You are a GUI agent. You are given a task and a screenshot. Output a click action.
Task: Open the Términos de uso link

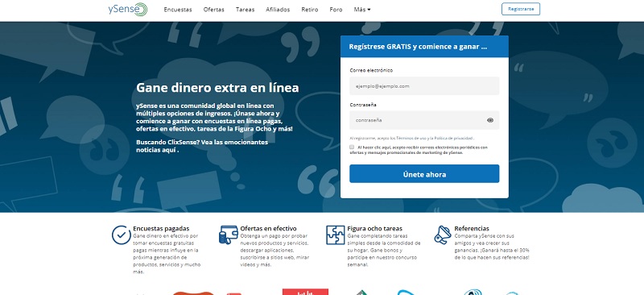click(412, 139)
